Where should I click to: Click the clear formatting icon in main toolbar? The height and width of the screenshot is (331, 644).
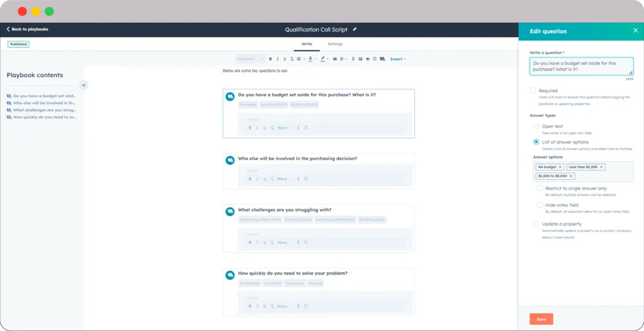click(x=291, y=59)
